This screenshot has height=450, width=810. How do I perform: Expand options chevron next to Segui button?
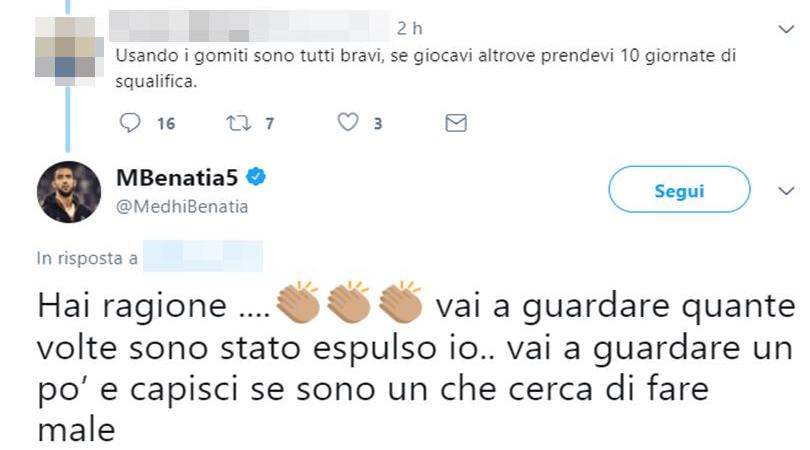point(786,191)
